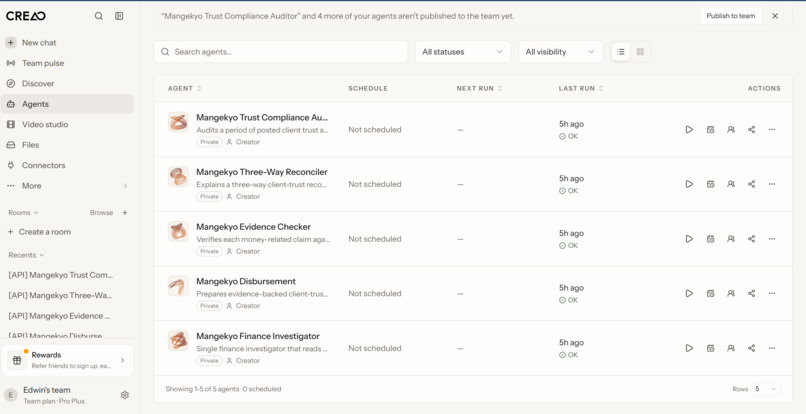
Task: Open recent chat [API] Mangekyo Three-Wa...
Action: point(60,296)
